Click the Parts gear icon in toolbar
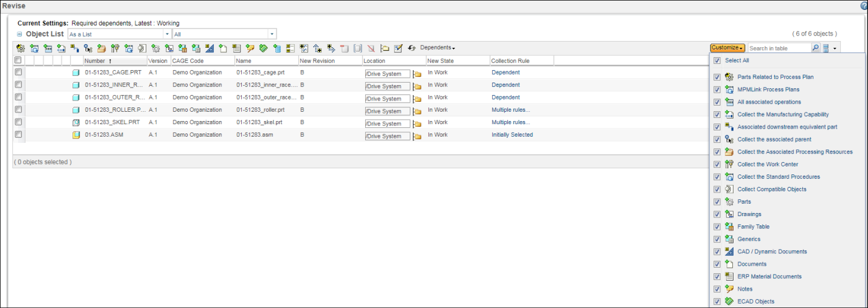The height and width of the screenshot is (308, 868). [156, 48]
